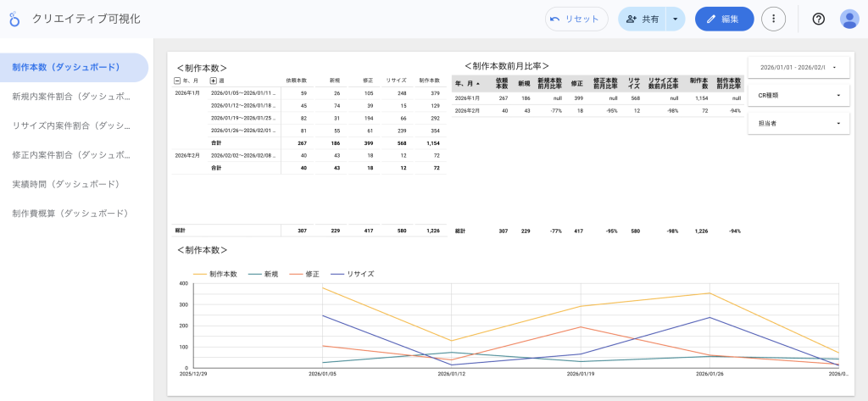Click the Looker Studio logo icon
The height and width of the screenshot is (401, 868).
pos(14,19)
